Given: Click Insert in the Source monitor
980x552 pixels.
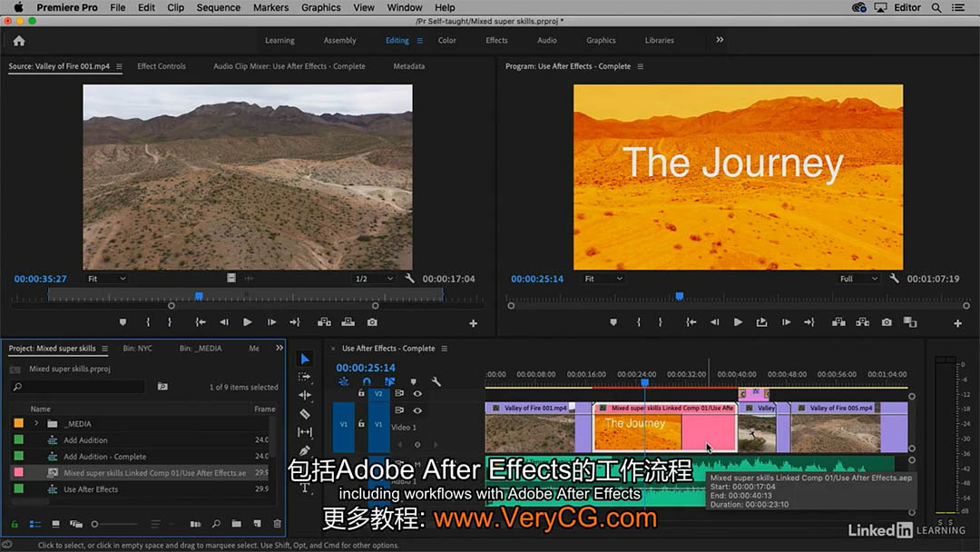Looking at the screenshot, I should 324,322.
